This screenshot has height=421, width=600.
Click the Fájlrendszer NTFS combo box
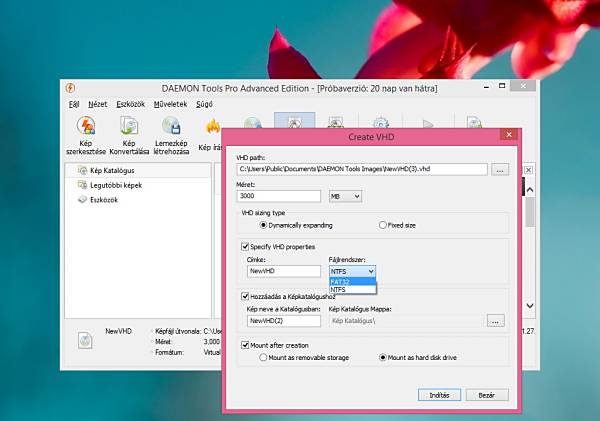tap(352, 271)
